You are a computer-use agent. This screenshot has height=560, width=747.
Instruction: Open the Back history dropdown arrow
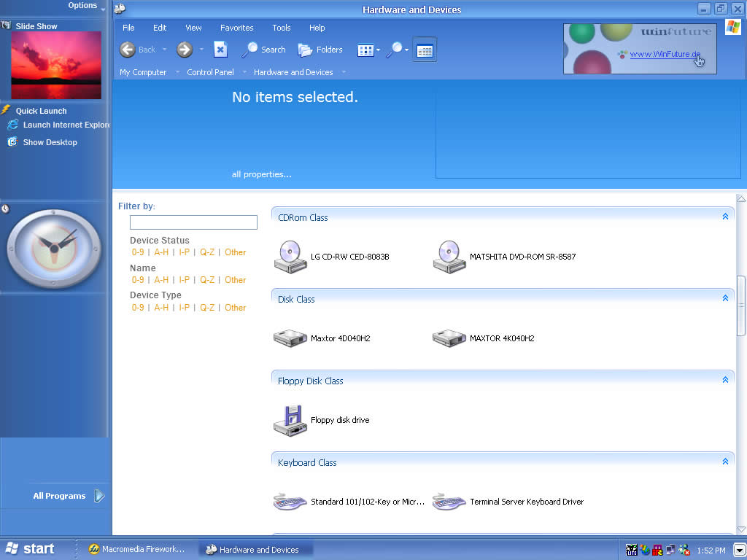(x=165, y=50)
